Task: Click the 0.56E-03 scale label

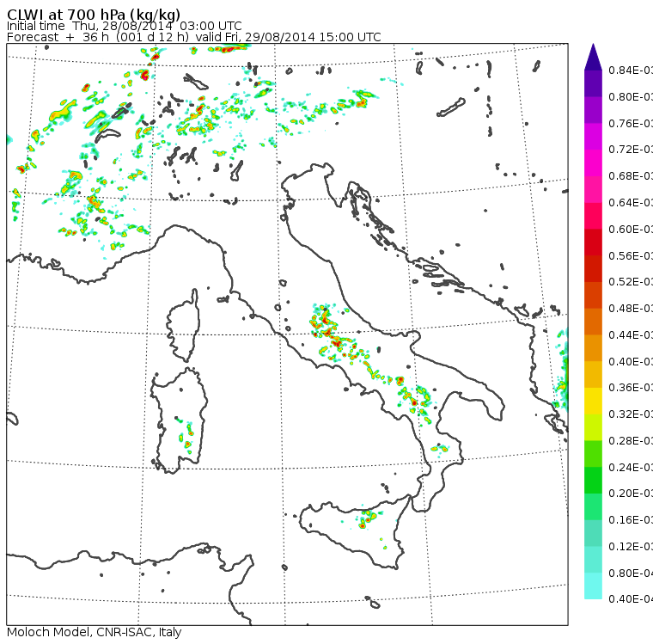Action: 631,255
